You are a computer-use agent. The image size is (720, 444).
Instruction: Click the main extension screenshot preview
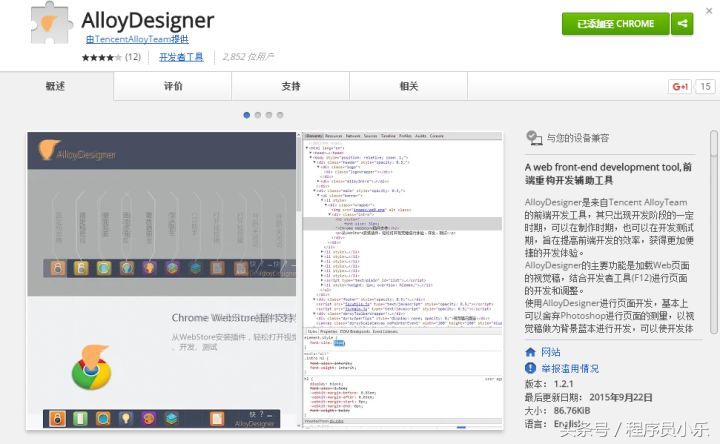(x=265, y=281)
